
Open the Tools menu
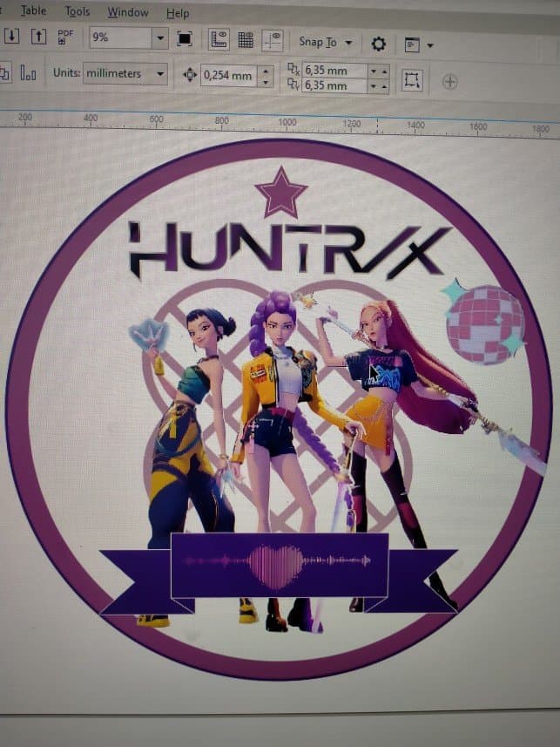point(78,11)
